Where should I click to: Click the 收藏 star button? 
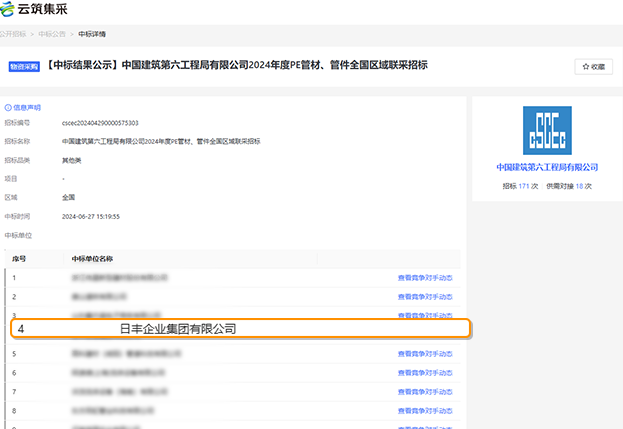pos(593,66)
